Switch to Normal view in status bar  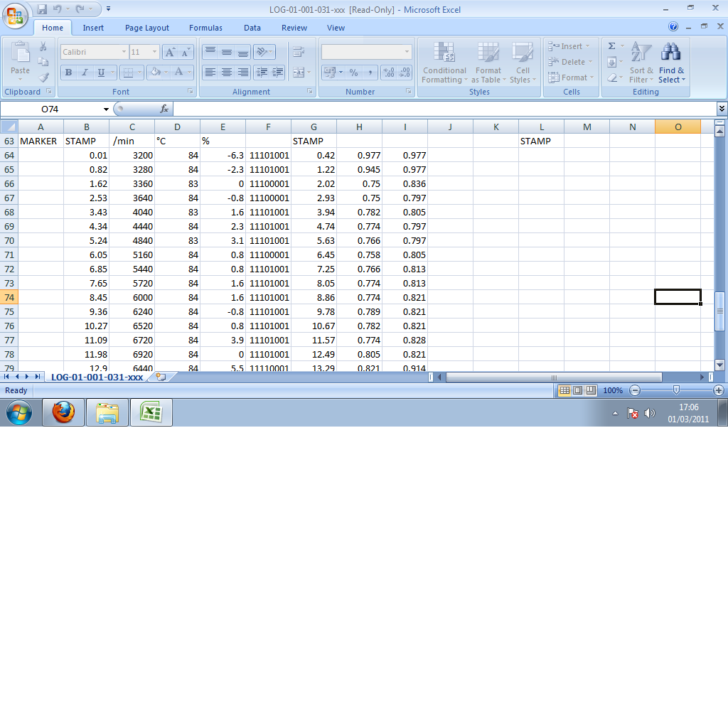[564, 390]
